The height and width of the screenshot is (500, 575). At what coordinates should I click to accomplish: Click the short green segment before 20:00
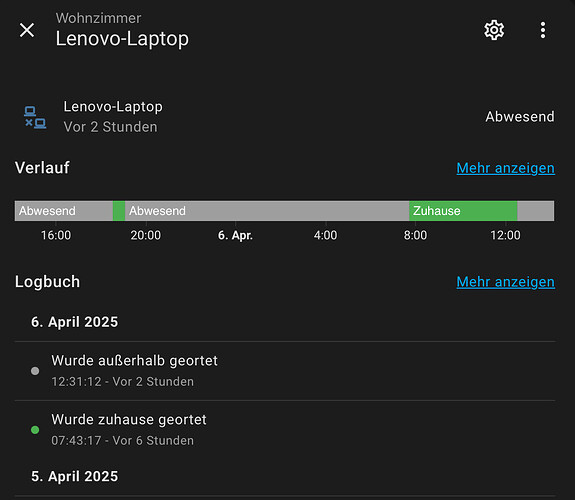click(119, 211)
